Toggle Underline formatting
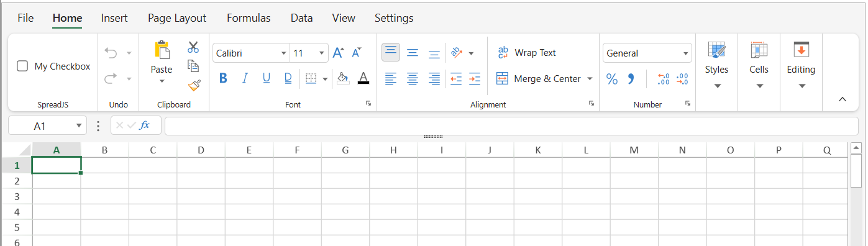 tap(267, 78)
